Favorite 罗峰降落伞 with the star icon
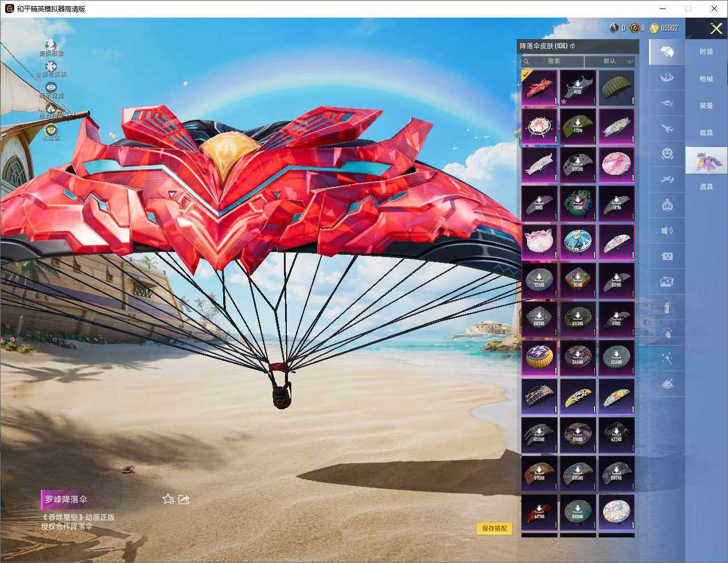Screen dimensions: 728x563 (x=168, y=499)
